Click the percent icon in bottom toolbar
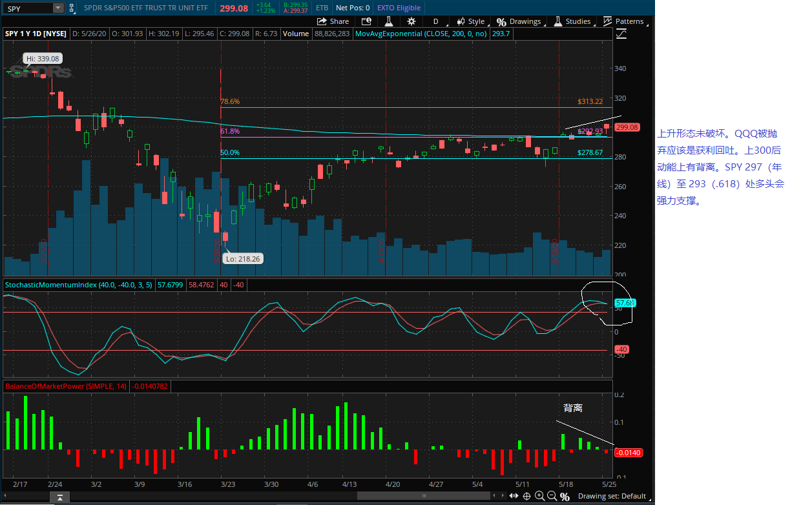Viewport: 812px width, 505px height. pos(565,496)
